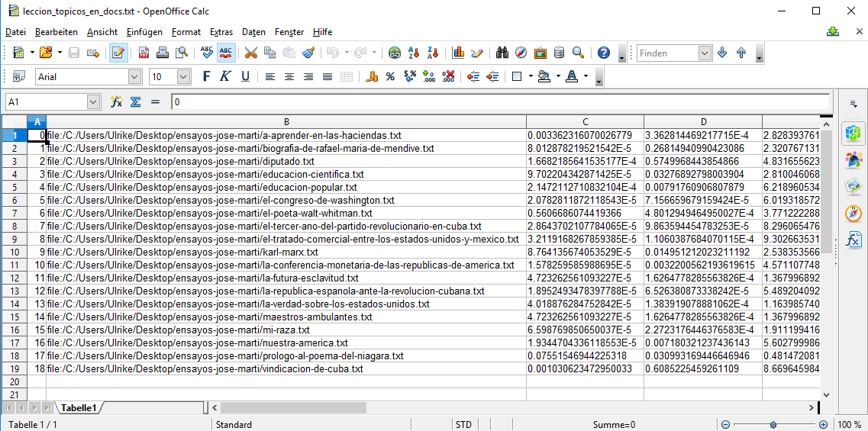Screen dimensions: 868x431
Task: Click the Finden search input field
Action: click(x=667, y=53)
